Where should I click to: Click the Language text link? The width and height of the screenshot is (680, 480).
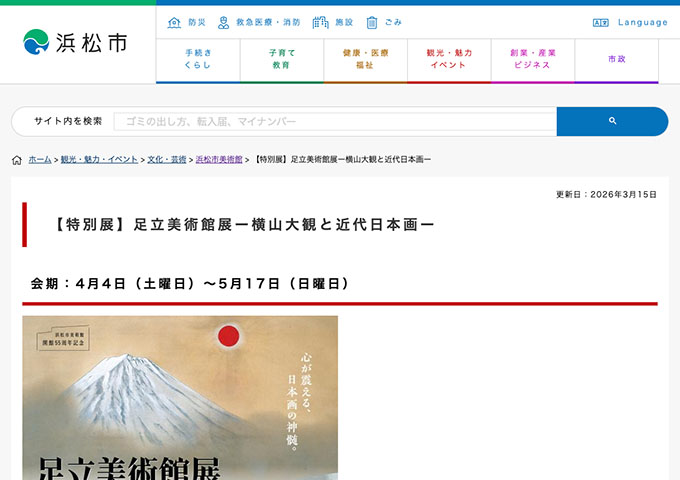pos(643,22)
